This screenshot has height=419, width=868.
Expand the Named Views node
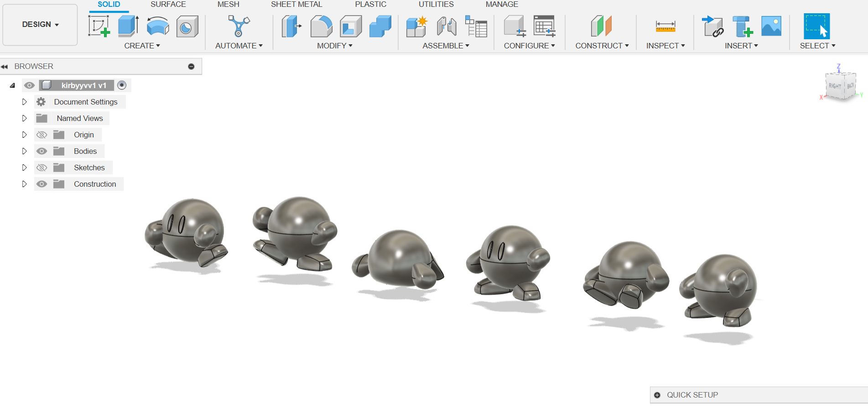(x=25, y=118)
